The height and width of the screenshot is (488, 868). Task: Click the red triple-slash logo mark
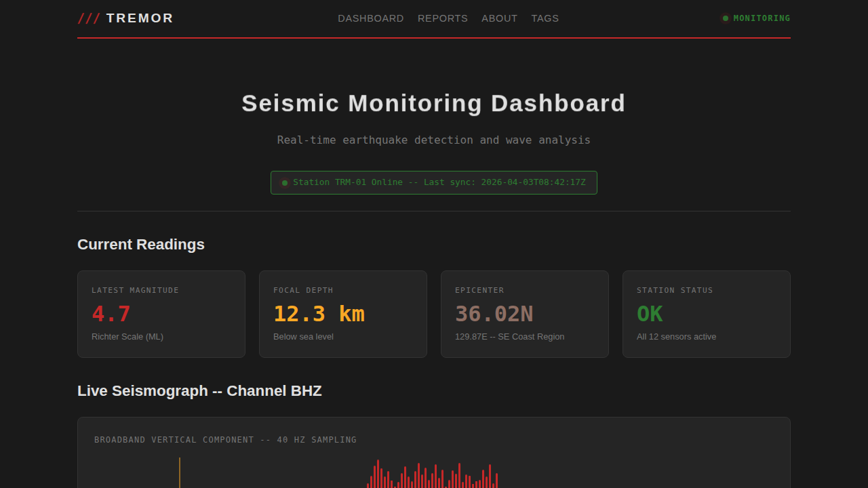tap(89, 18)
